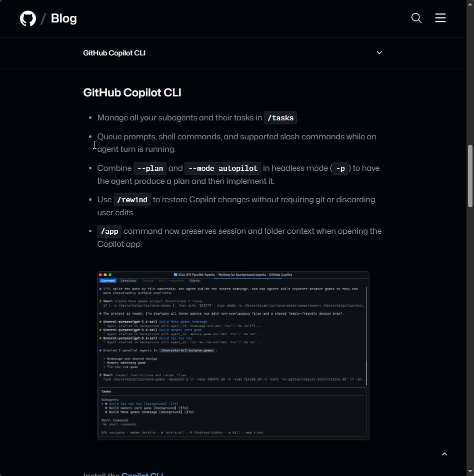The width and height of the screenshot is (474, 476).
Task: Click the "--plan" code snippet
Action: [150, 168]
